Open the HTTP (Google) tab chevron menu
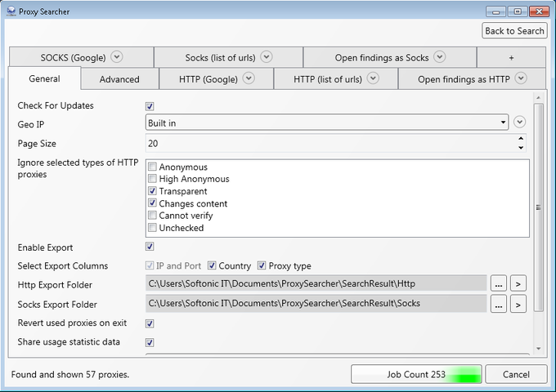This screenshot has width=556, height=392. (x=249, y=78)
